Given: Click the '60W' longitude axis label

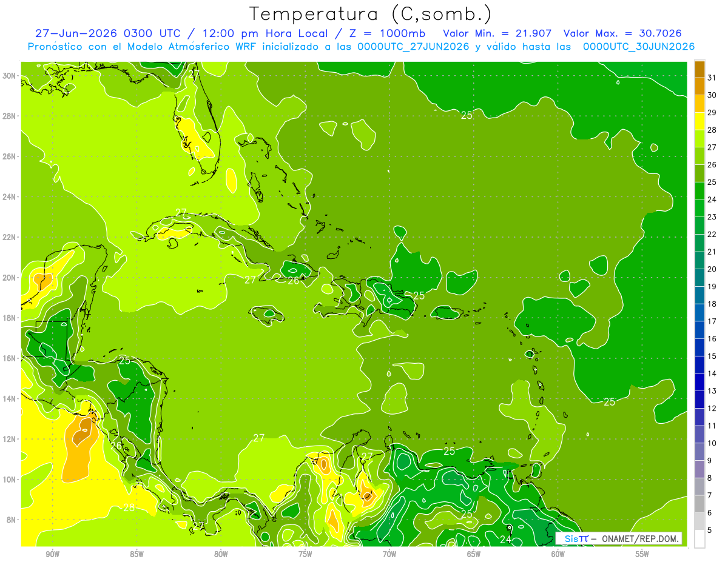Looking at the screenshot, I should tap(558, 554).
